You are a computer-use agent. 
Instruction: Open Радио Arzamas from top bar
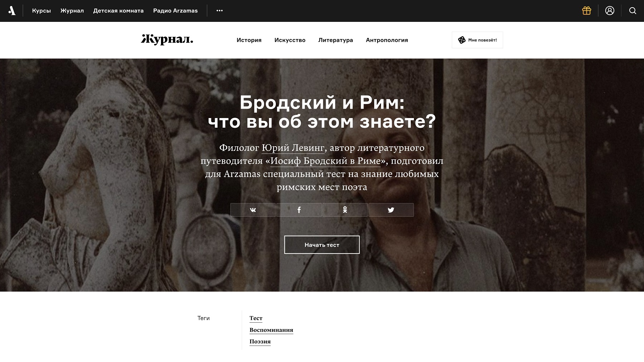tap(175, 11)
